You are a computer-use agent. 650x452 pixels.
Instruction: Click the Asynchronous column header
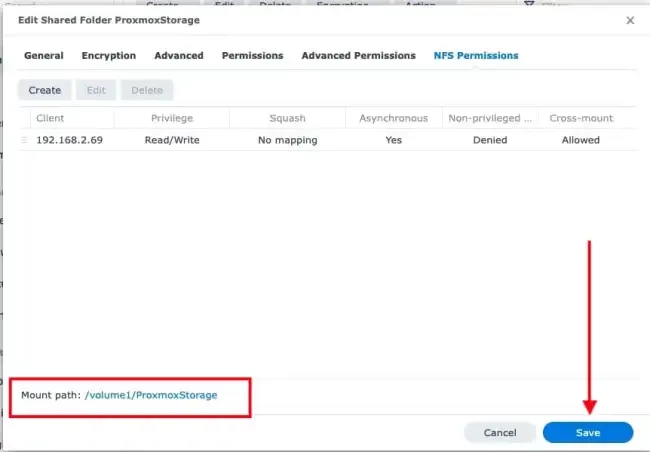coord(393,118)
